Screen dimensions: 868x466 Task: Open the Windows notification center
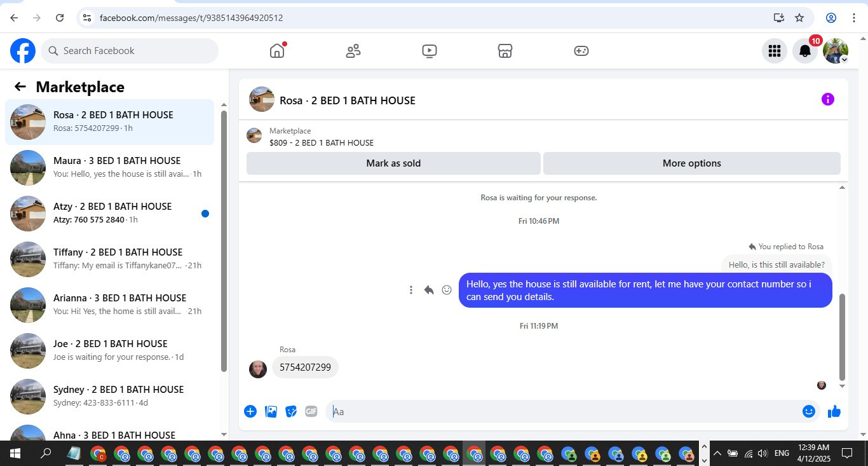(x=847, y=453)
